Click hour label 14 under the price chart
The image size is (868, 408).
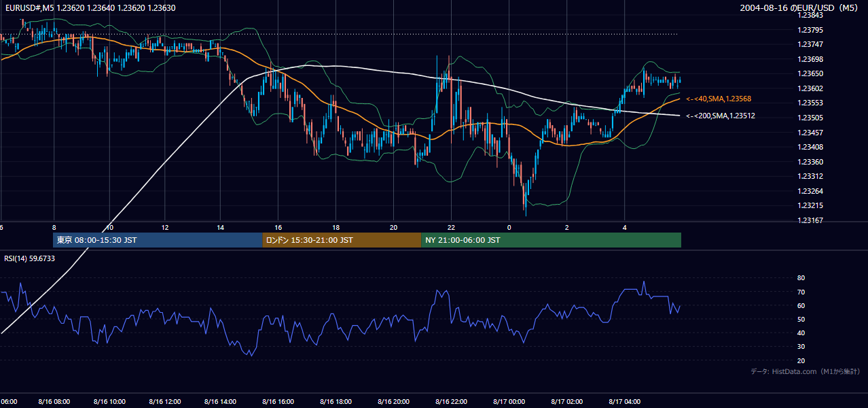tap(220, 227)
